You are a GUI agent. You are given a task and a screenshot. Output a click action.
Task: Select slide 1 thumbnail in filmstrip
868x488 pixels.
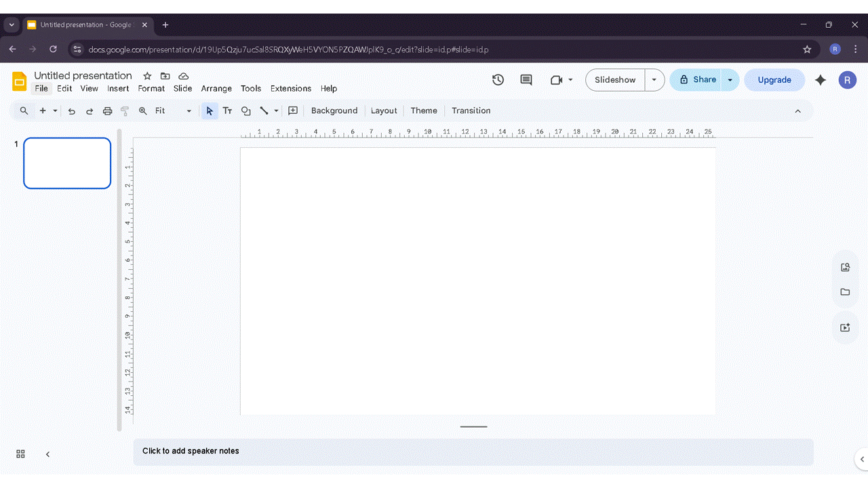click(66, 163)
